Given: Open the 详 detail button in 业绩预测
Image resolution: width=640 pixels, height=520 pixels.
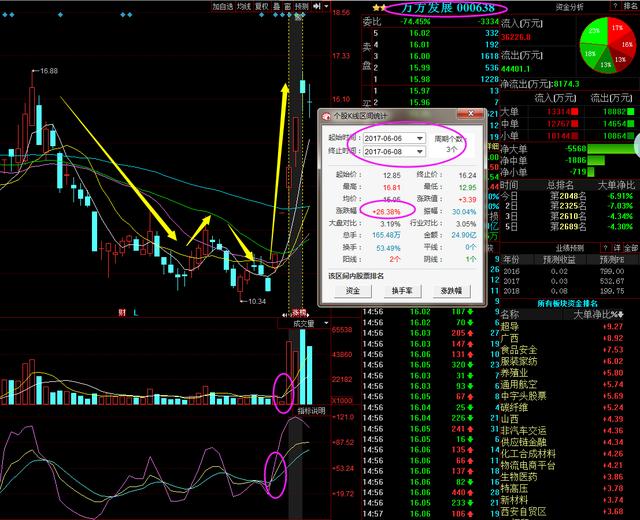Looking at the screenshot, I should click(617, 248).
